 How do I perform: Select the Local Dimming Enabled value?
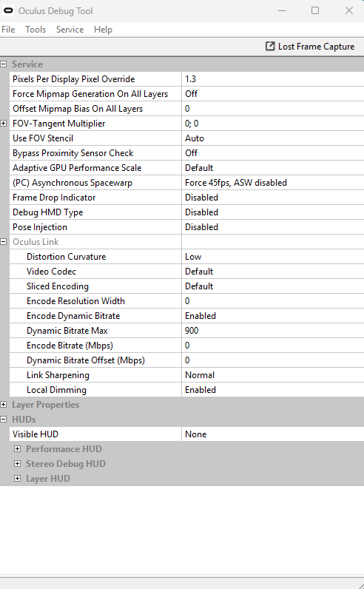(273, 390)
